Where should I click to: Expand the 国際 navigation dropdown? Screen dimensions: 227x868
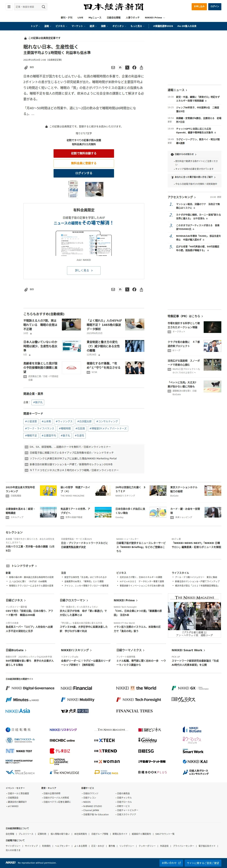[104, 26]
